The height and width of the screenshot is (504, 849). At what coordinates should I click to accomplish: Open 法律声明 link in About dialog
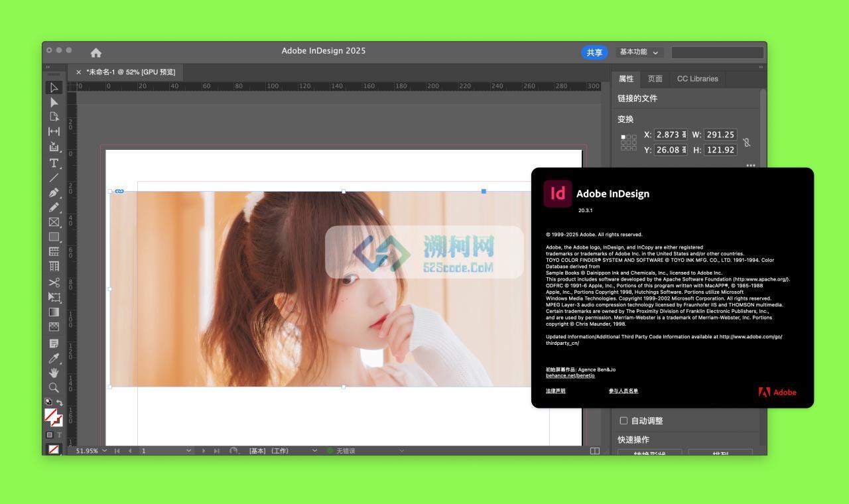pos(556,391)
